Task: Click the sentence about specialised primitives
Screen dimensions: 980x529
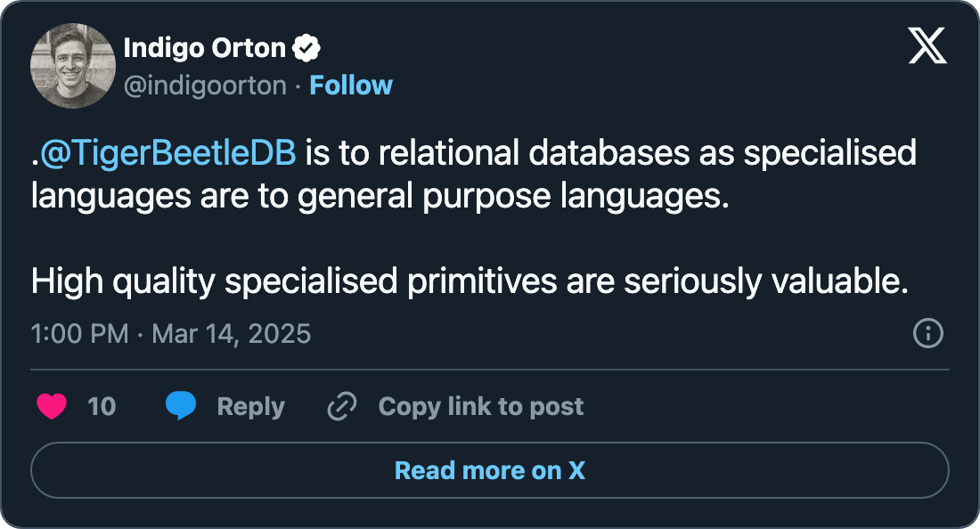Action: 470,281
